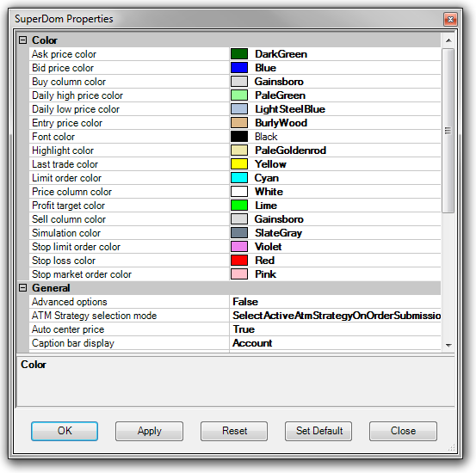The image size is (476, 473).
Task: Click the scrollbar down arrow
Action: (x=448, y=345)
